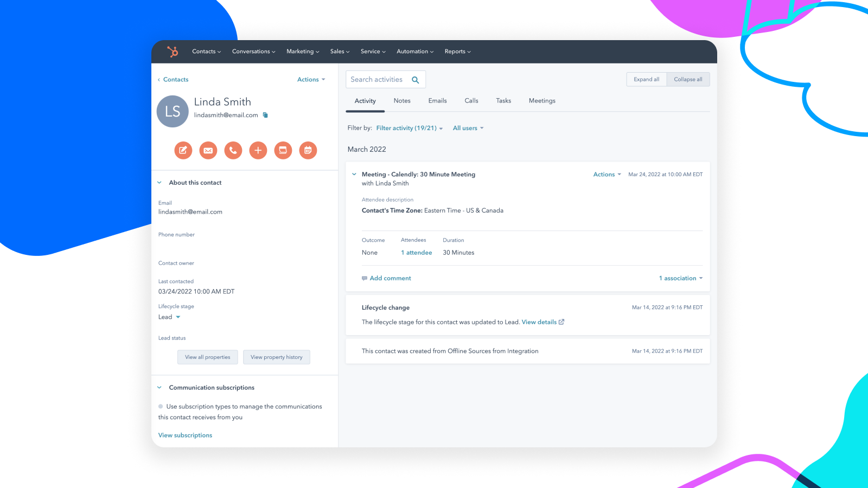The height and width of the screenshot is (488, 868).
Task: Open the Marketing nav menu
Action: 303,52
